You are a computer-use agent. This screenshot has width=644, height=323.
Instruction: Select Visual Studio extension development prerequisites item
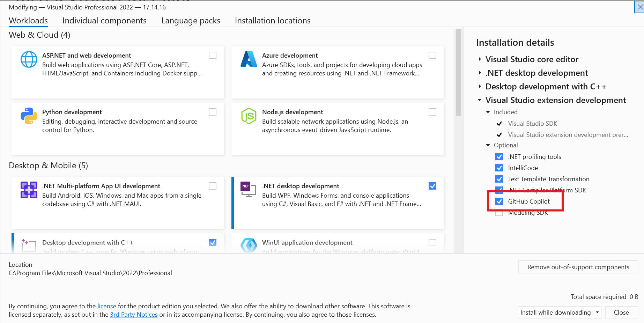568,135
